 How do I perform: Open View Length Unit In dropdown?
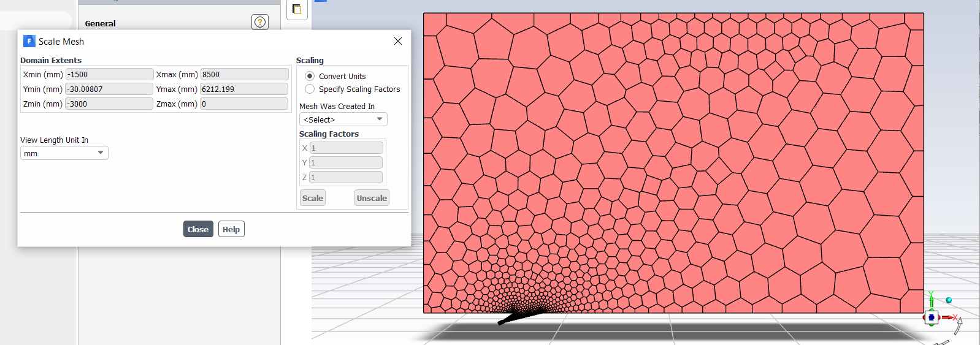pos(64,153)
